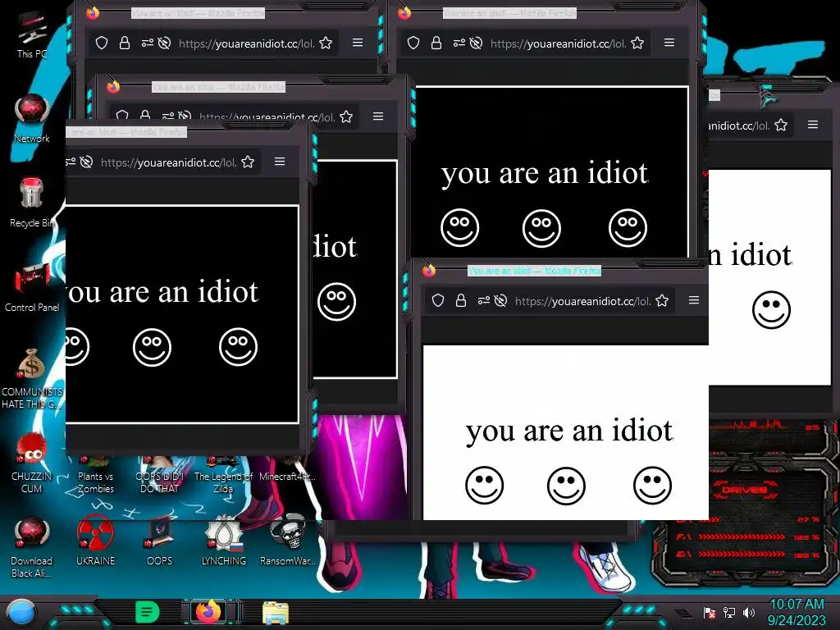Image resolution: width=840 pixels, height=630 pixels.
Task: Open File Explorer from the taskbar
Action: coord(276,612)
